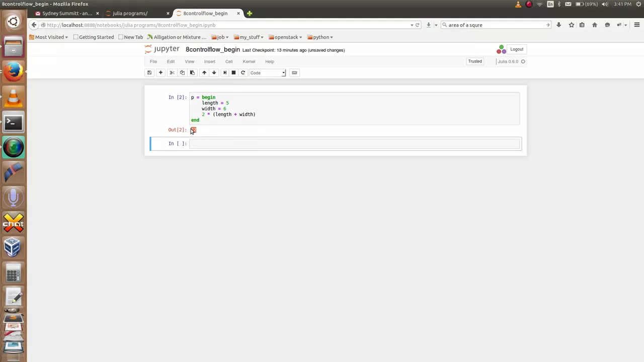This screenshot has height=362, width=644.
Task: Run the selected cell with the run icon
Action: point(225,73)
